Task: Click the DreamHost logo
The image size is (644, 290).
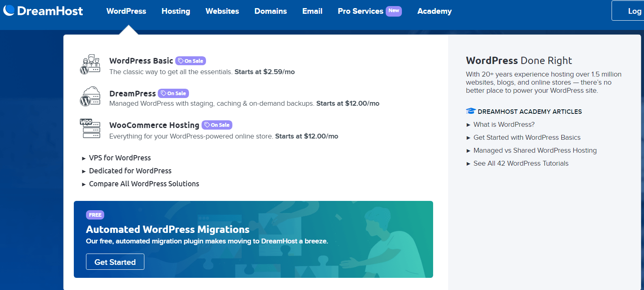Action: coord(43,11)
